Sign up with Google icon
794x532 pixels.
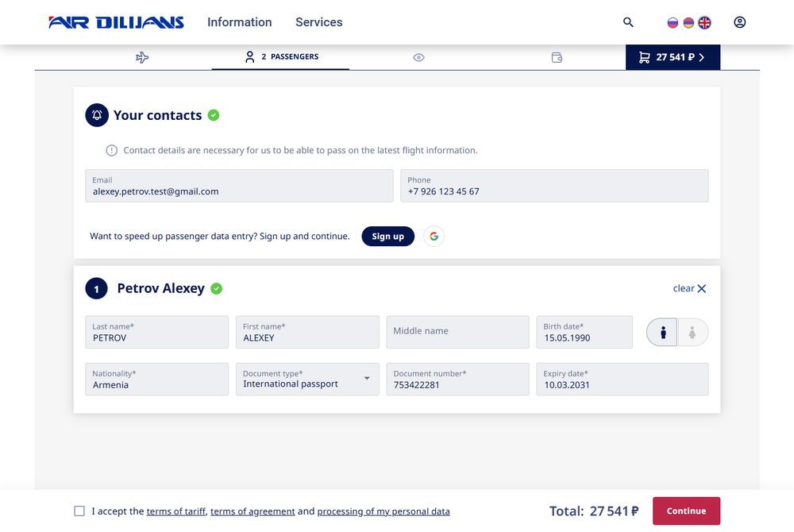434,237
